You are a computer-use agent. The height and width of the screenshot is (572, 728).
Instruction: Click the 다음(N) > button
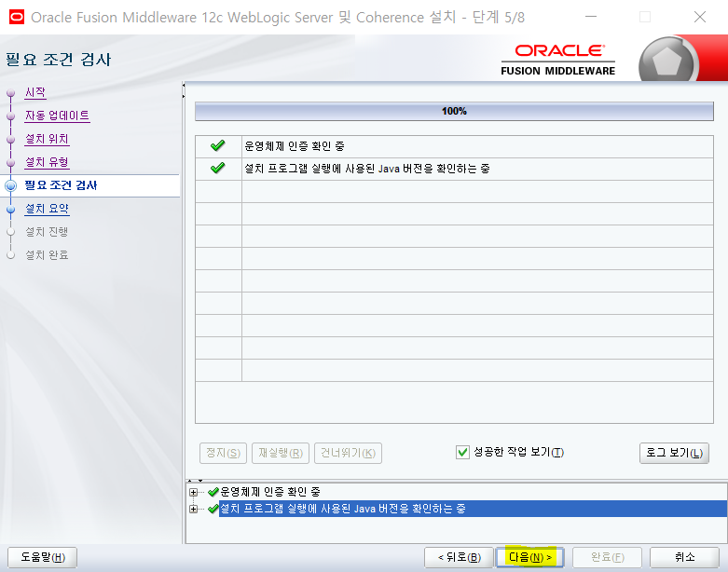click(529, 557)
